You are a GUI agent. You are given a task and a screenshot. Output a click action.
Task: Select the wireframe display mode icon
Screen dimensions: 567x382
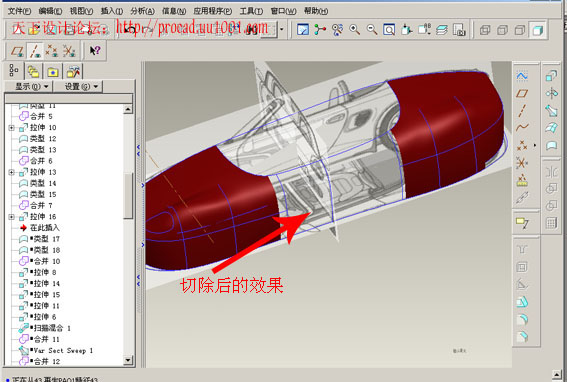pyautogui.click(x=485, y=30)
